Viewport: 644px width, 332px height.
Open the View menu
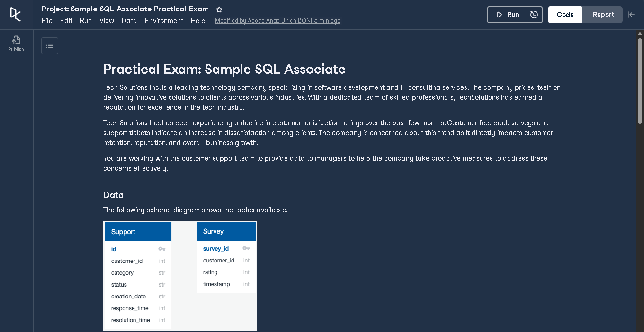point(107,21)
